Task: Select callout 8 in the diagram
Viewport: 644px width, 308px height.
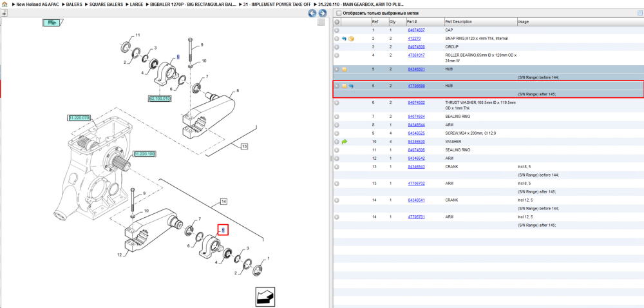Action: coord(238,90)
